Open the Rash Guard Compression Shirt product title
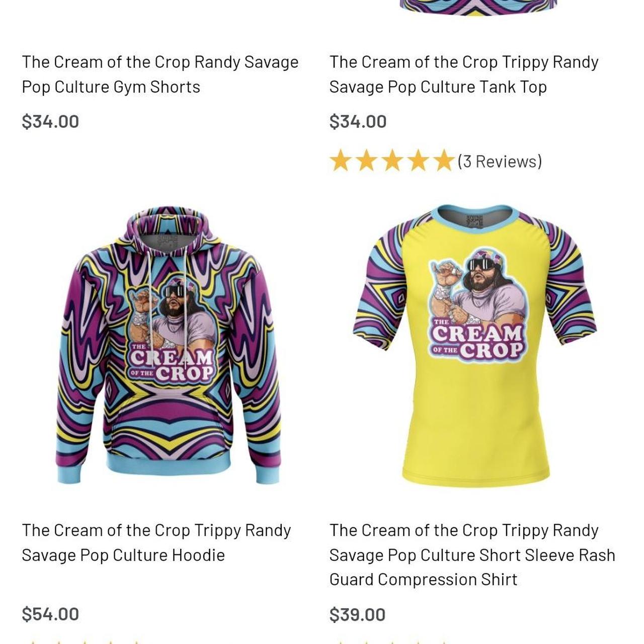Image resolution: width=644 pixels, height=644 pixels. click(471, 555)
